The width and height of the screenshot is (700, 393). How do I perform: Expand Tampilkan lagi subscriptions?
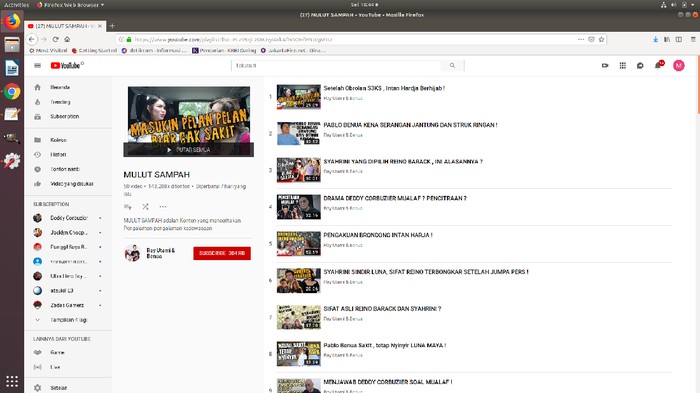click(68, 320)
